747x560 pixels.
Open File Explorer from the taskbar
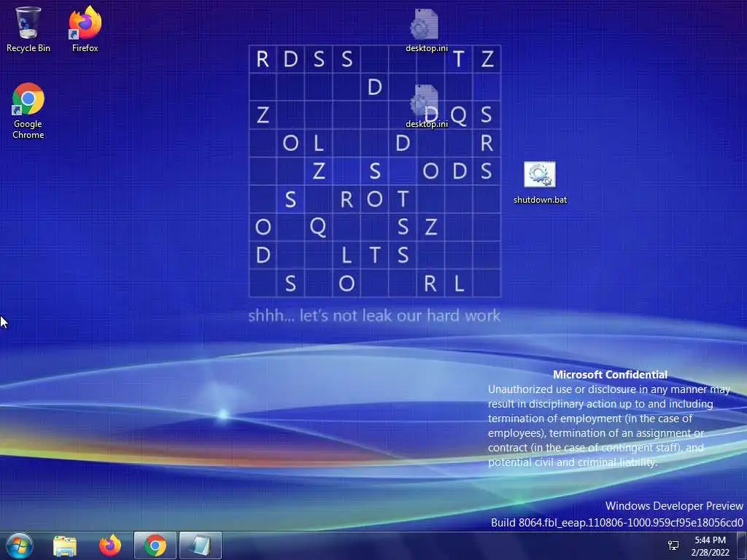65,545
